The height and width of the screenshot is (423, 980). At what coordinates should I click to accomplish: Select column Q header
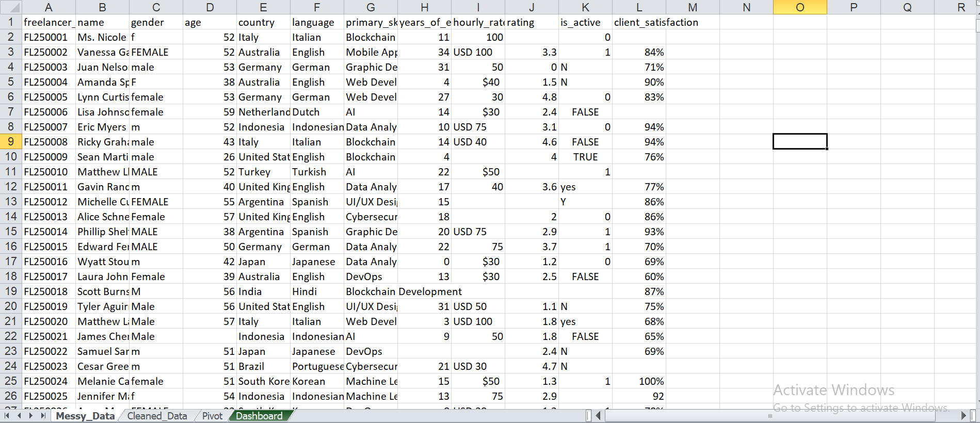907,7
